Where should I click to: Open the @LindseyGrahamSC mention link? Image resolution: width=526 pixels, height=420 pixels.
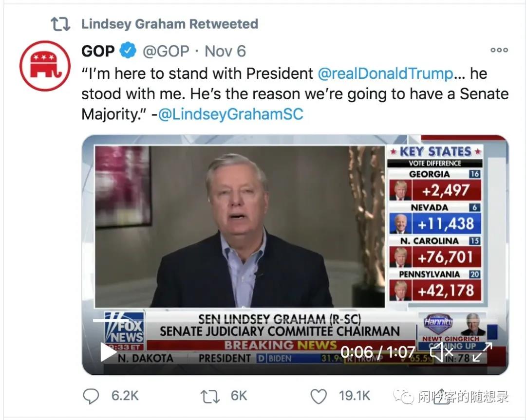(x=230, y=114)
